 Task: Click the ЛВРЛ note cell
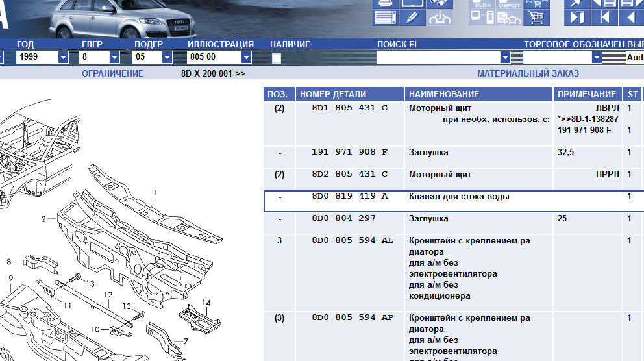[607, 108]
